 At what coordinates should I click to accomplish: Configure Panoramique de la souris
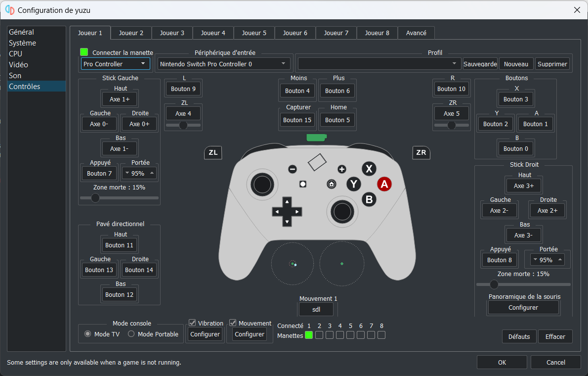point(523,308)
